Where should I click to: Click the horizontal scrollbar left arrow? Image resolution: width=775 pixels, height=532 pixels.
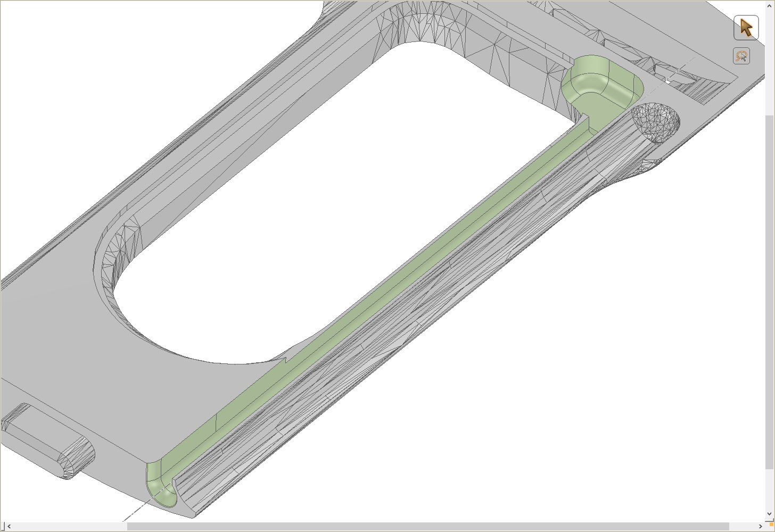click(9, 527)
